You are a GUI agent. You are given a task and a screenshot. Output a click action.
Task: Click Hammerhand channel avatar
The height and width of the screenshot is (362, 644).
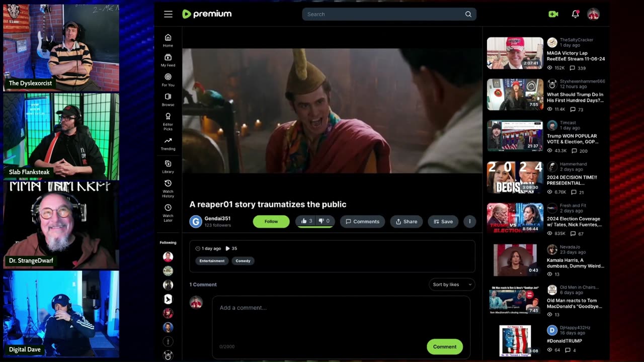pos(552,167)
